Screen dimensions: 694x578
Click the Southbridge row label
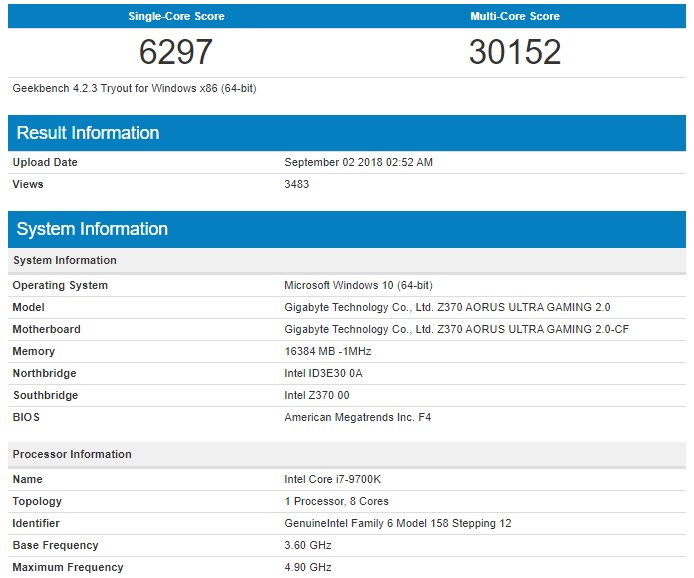coord(46,395)
